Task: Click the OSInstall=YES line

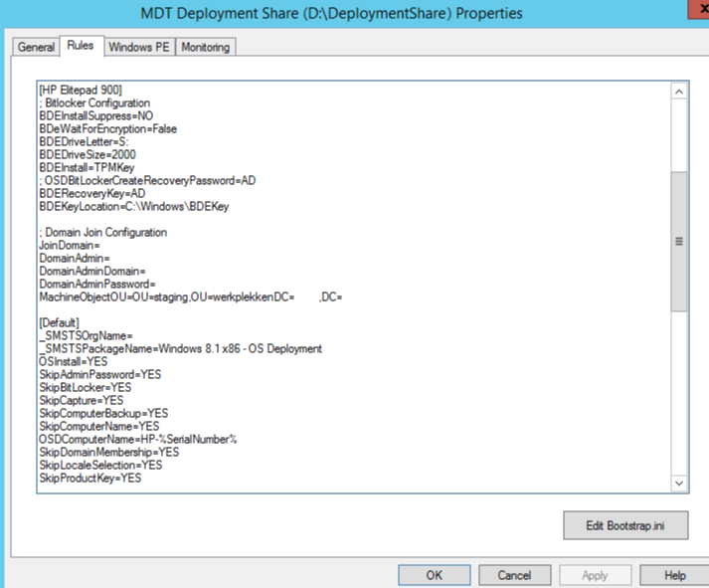Action: (74, 361)
